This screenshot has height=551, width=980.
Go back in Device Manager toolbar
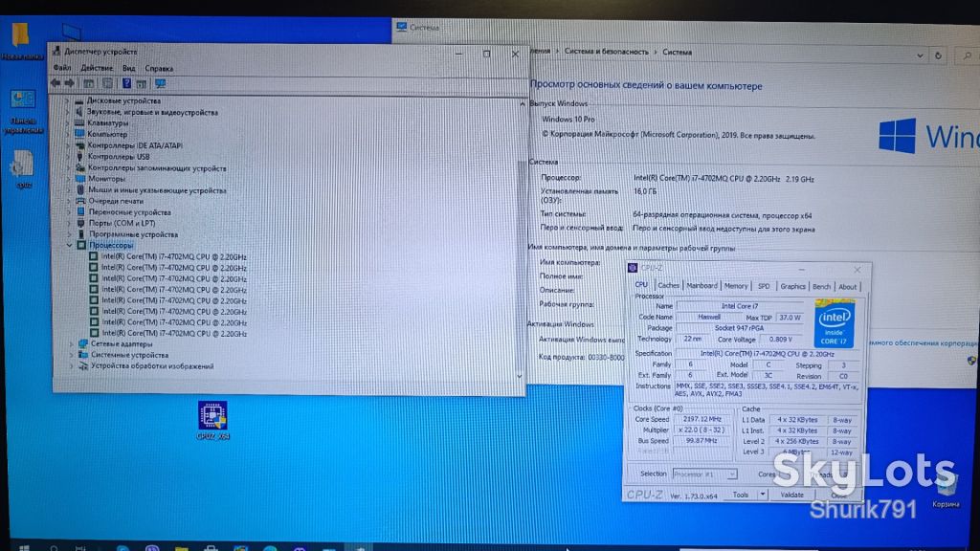[55, 83]
